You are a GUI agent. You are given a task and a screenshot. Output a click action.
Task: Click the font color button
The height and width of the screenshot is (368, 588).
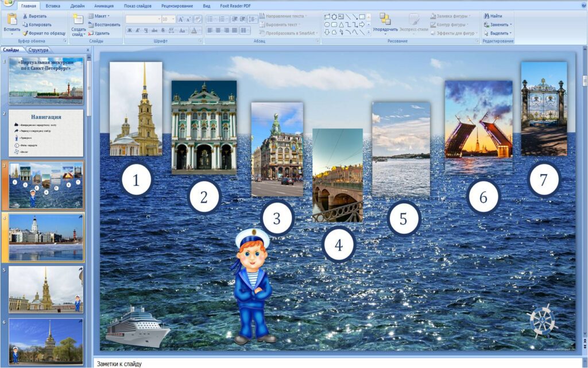[195, 30]
